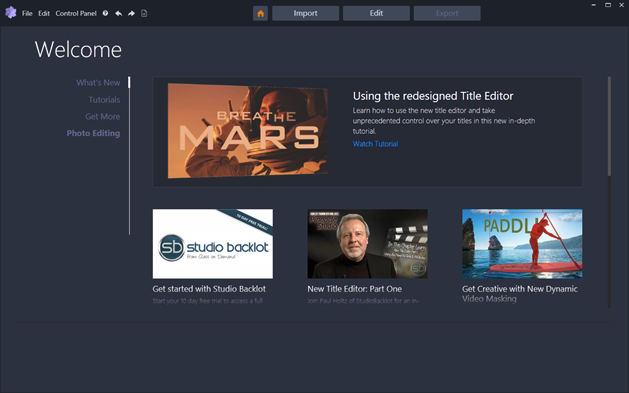Select Tutorials in the sidebar
The height and width of the screenshot is (393, 629).
[x=104, y=99]
